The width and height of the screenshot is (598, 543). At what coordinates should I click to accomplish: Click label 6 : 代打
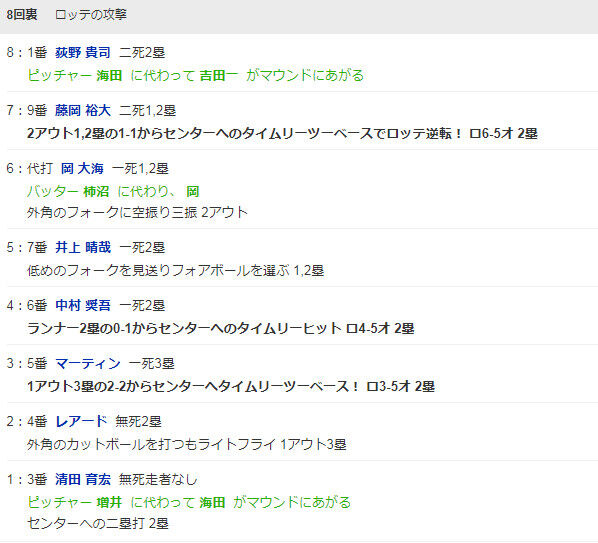[29, 169]
